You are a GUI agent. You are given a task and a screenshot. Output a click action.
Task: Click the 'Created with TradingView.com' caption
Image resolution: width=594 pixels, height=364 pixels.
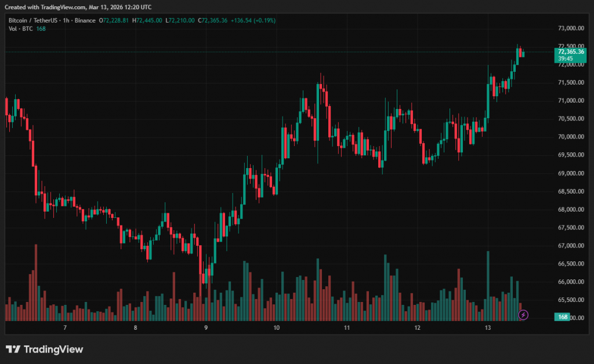pyautogui.click(x=78, y=7)
